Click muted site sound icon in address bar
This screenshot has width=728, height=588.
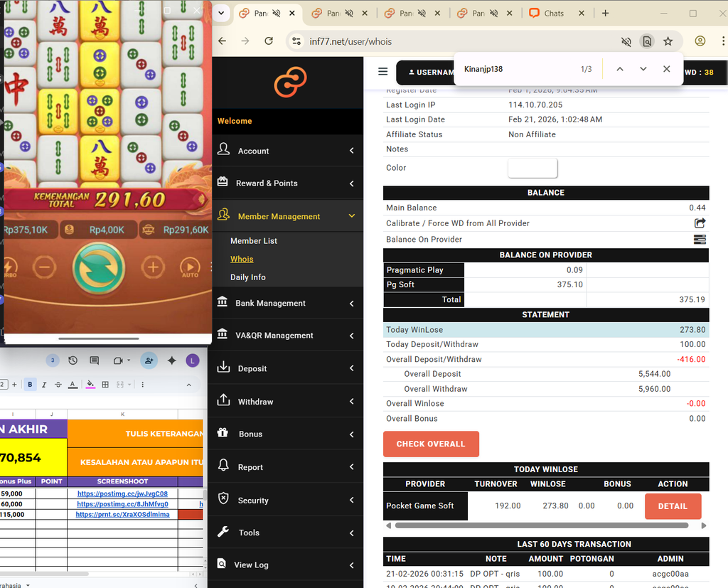(626, 42)
